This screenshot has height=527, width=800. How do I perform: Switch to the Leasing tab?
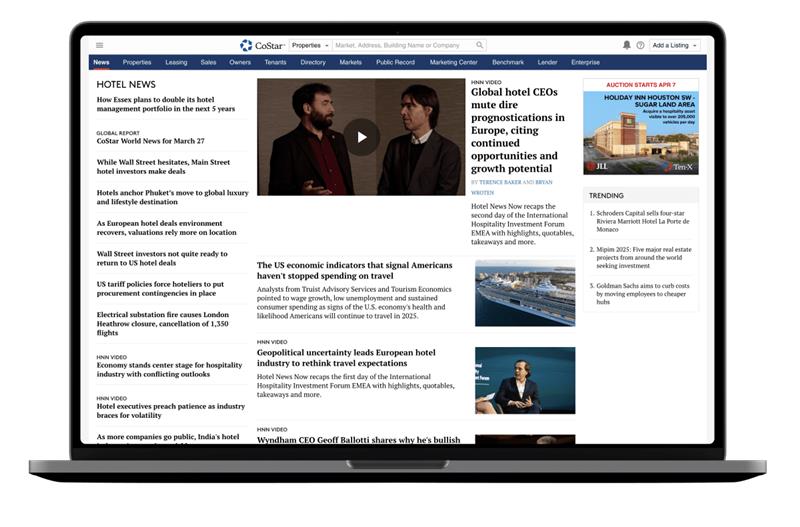[x=176, y=62]
